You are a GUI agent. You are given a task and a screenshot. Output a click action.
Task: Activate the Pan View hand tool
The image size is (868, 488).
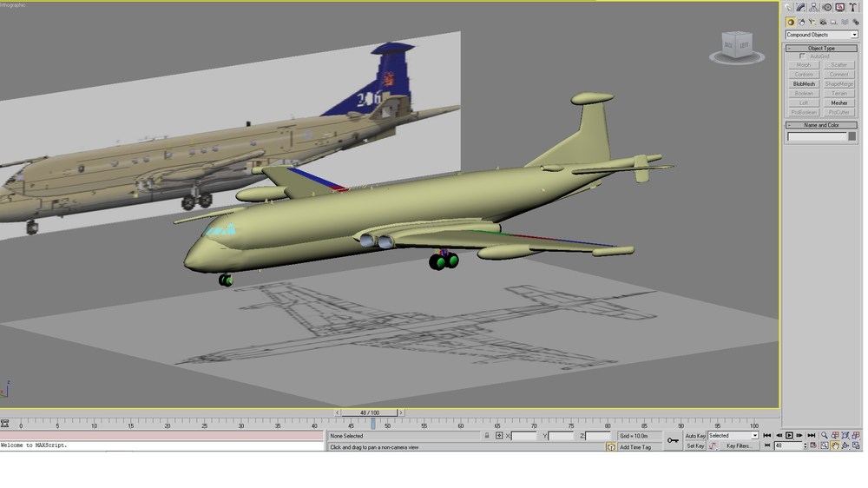pos(835,446)
